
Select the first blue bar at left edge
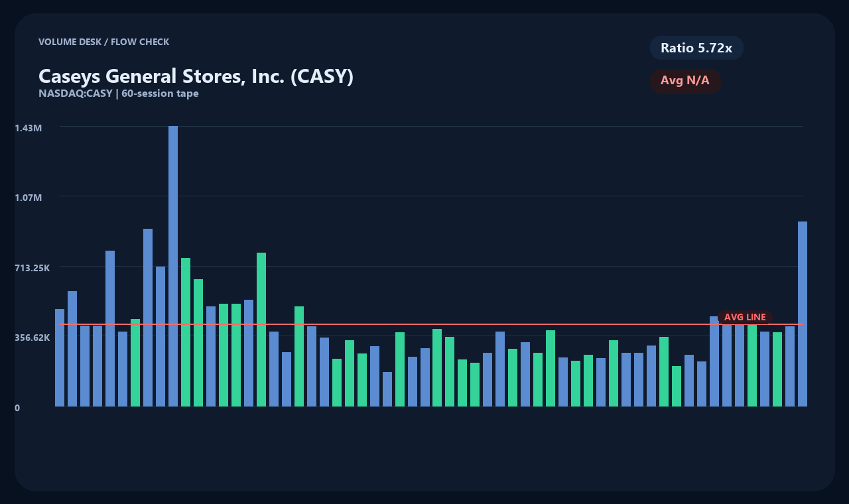click(x=60, y=357)
